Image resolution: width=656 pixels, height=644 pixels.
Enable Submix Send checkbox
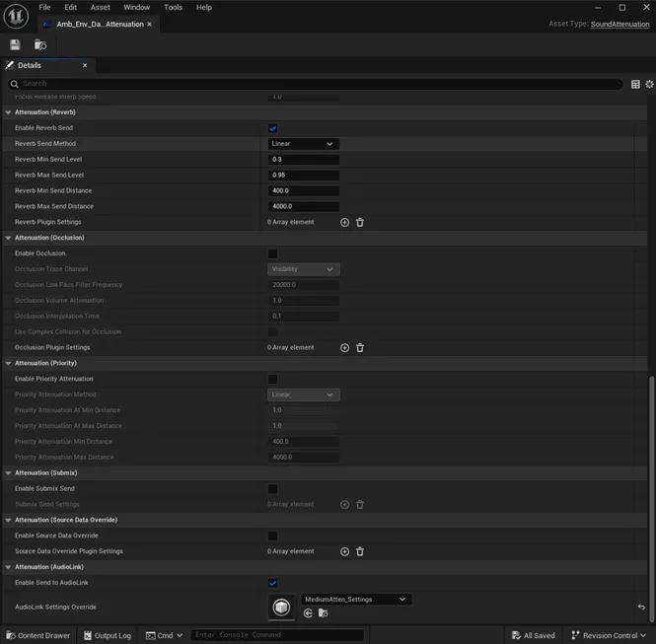click(x=272, y=489)
